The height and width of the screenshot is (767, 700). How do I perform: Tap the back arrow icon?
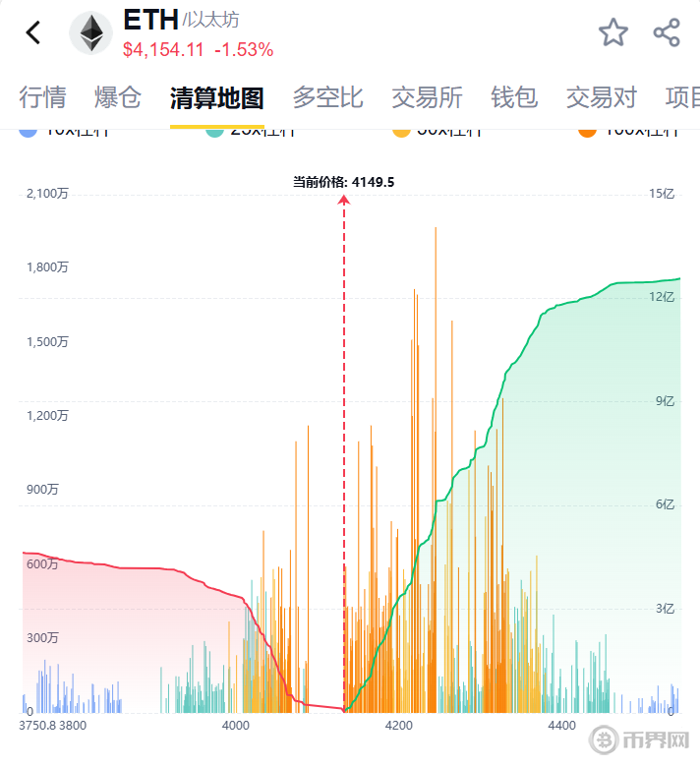tap(33, 32)
